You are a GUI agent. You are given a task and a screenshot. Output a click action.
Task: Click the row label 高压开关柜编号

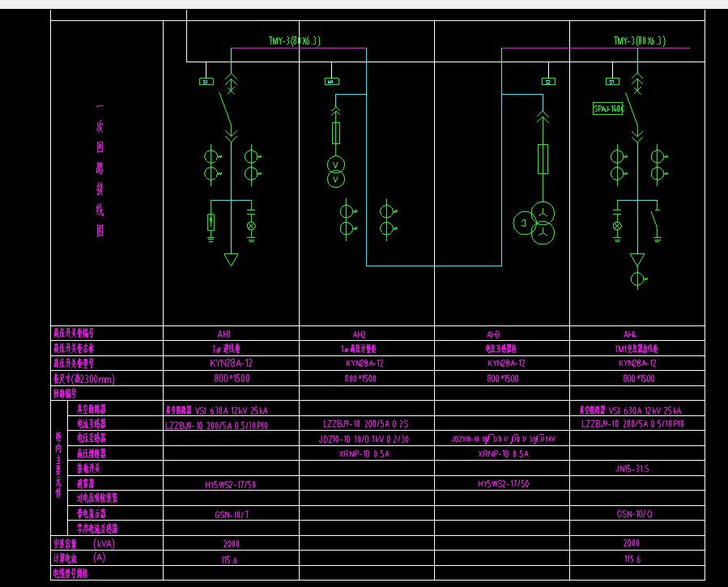coord(74,334)
